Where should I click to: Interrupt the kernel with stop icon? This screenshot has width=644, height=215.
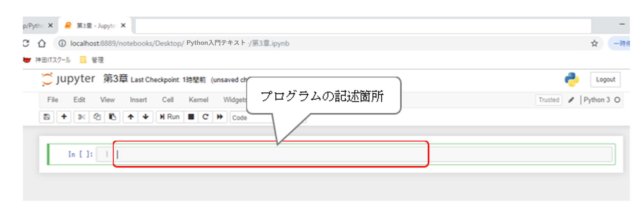(191, 117)
